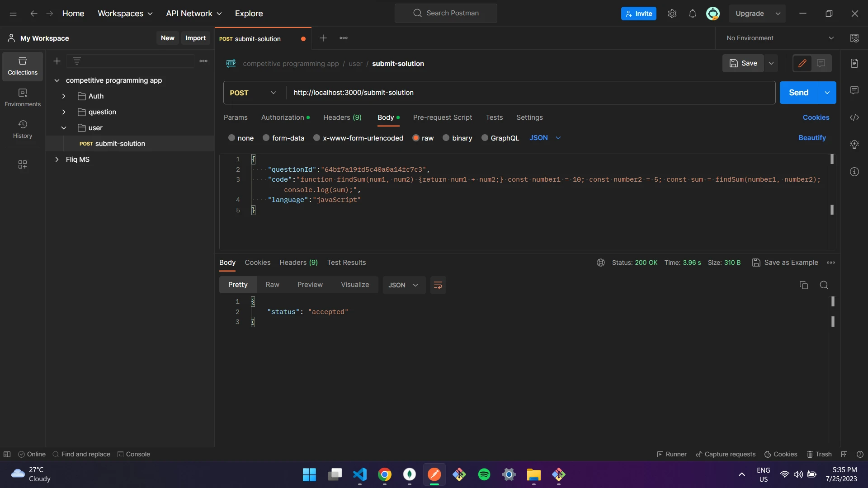Select x-www-form-urlencoded body type

click(x=317, y=138)
